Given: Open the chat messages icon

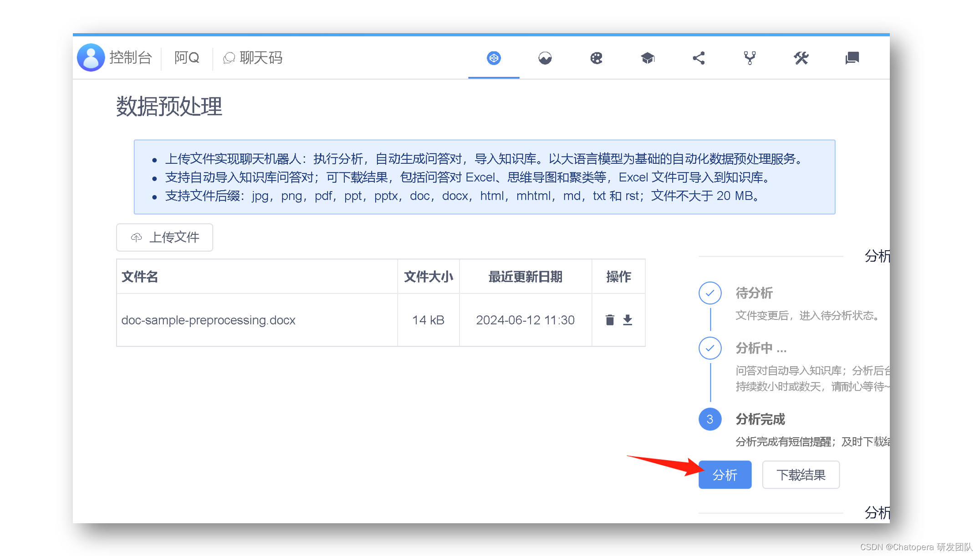Looking at the screenshot, I should point(852,58).
